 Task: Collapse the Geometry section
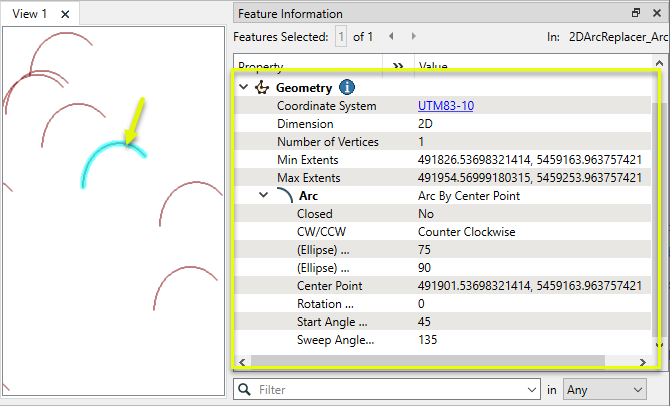(x=243, y=88)
